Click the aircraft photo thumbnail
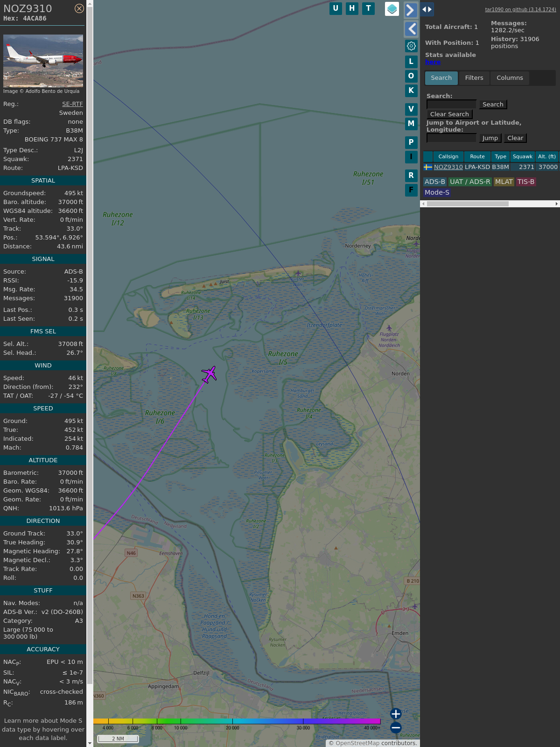560x747 pixels. tap(43, 61)
